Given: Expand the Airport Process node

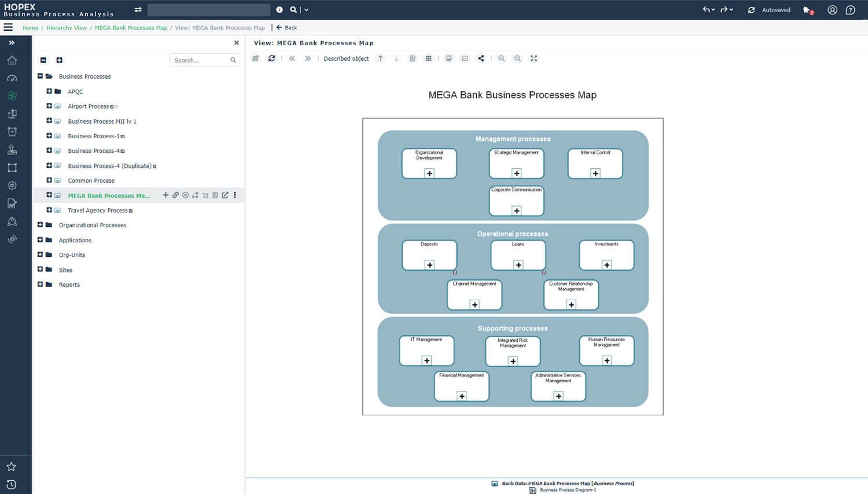Looking at the screenshot, I should click(49, 106).
